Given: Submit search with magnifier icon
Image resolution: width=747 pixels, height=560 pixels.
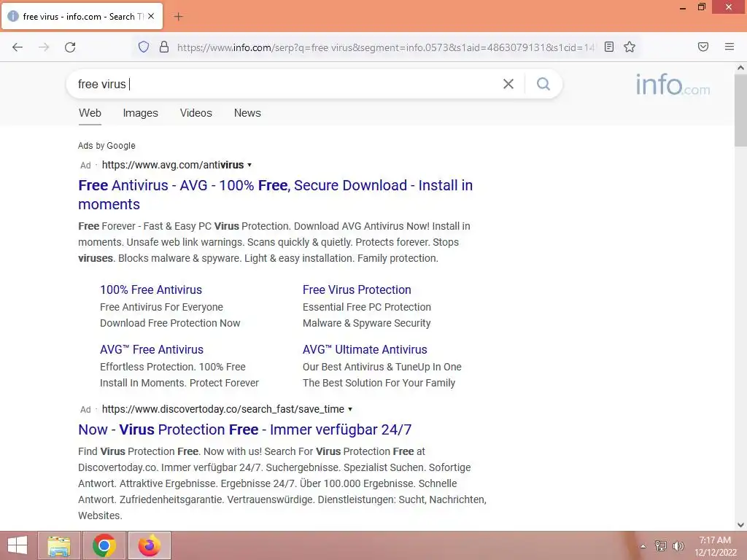Looking at the screenshot, I should click(x=543, y=85).
